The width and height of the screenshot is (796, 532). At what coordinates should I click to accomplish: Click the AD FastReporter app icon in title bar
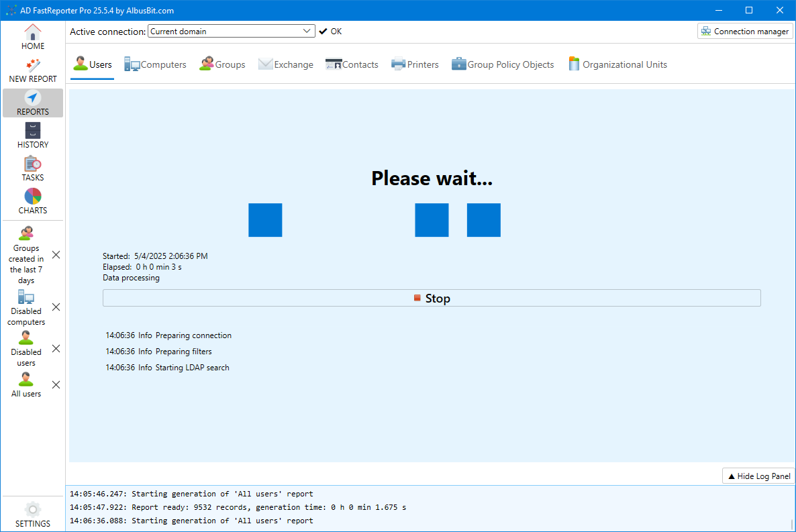[11, 10]
